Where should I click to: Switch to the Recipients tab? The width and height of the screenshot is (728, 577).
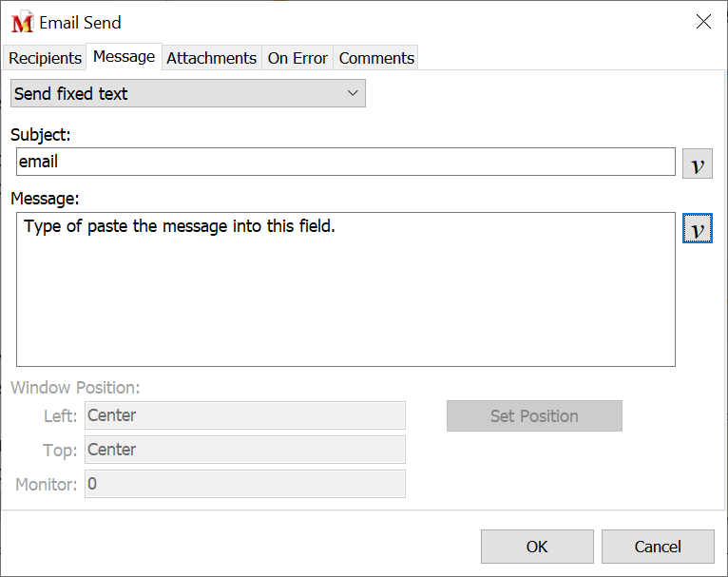[45, 58]
